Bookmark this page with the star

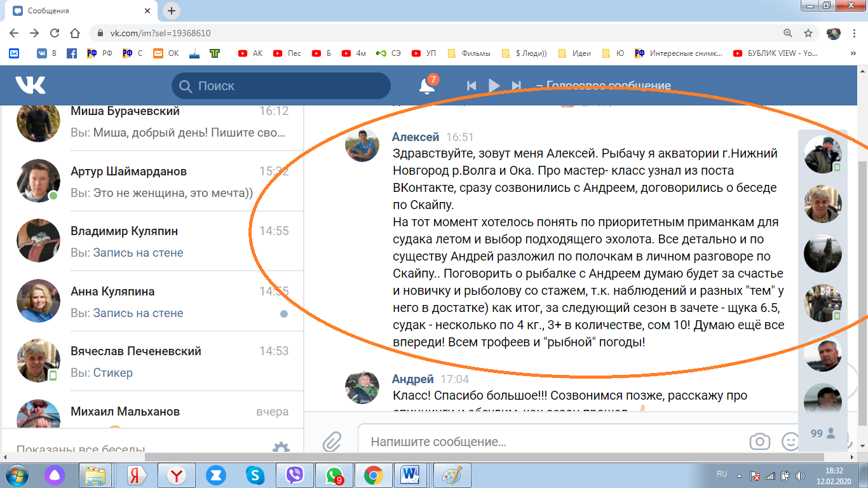pyautogui.click(x=808, y=33)
